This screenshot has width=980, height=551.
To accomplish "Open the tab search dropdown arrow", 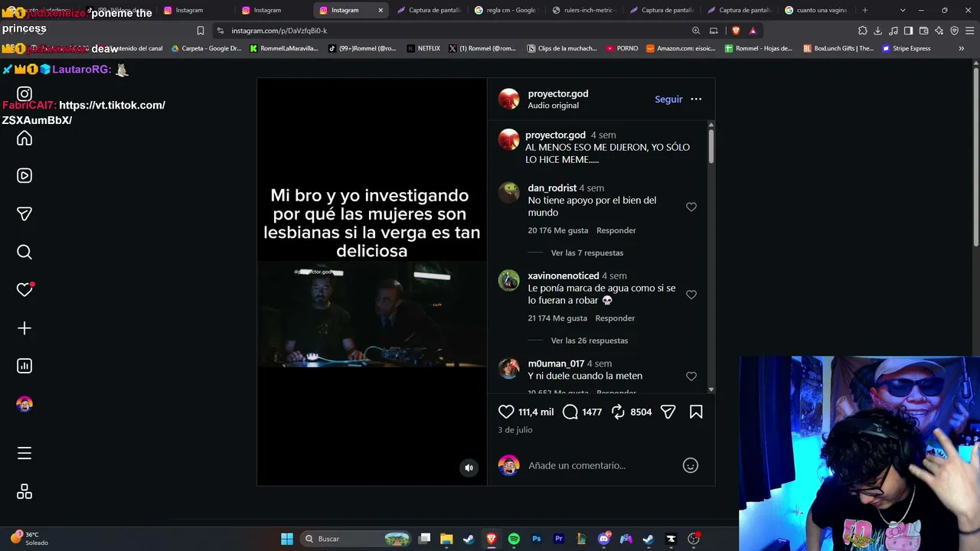I will point(903,10).
